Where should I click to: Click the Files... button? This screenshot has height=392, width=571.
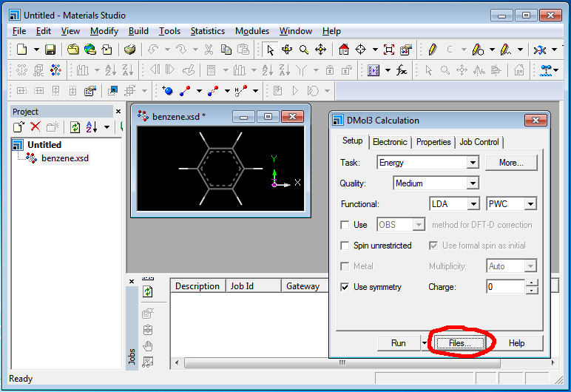tap(460, 343)
